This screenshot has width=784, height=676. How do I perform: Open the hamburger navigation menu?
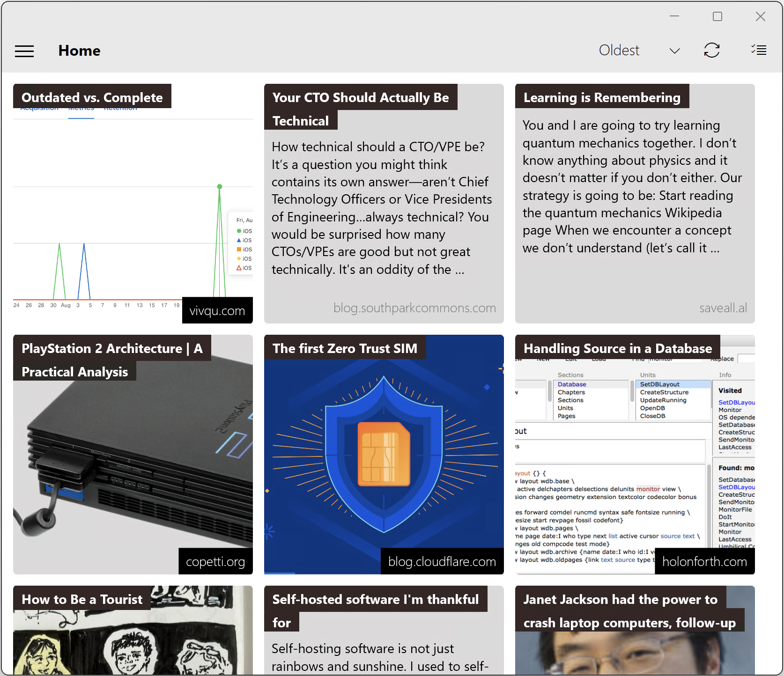pyautogui.click(x=24, y=51)
